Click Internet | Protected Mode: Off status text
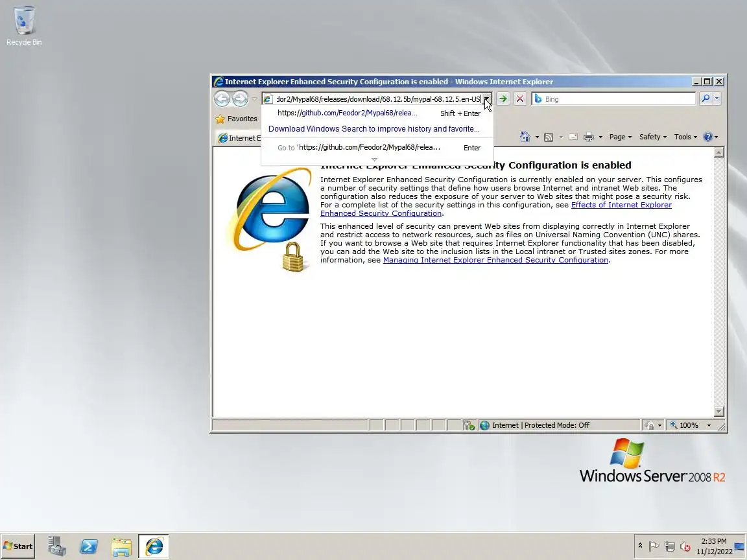Image resolution: width=747 pixels, height=560 pixels. (541, 425)
